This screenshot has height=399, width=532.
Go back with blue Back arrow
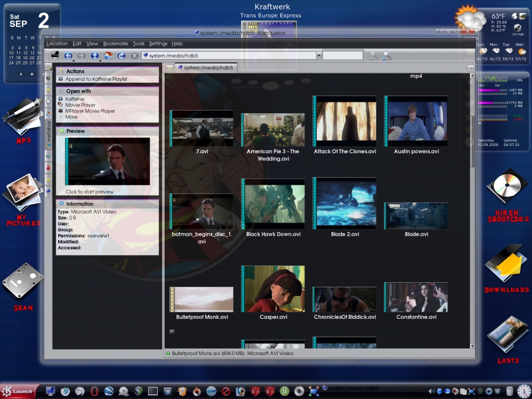(68, 56)
